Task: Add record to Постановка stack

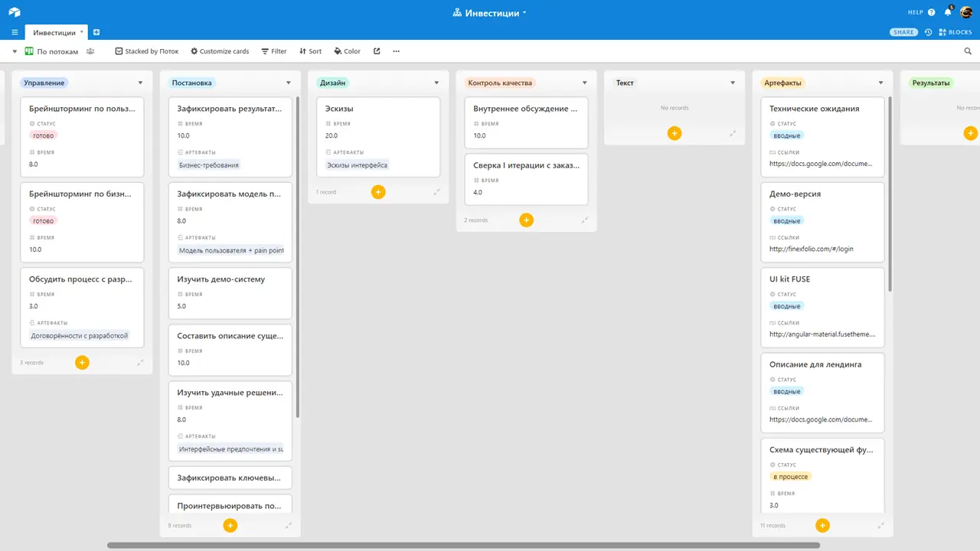Action: pyautogui.click(x=230, y=525)
